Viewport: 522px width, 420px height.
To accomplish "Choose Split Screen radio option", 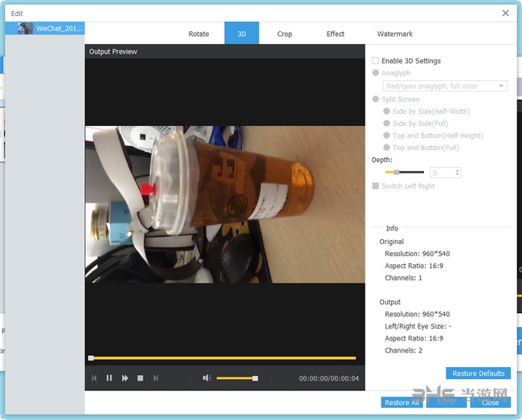I will 376,99.
